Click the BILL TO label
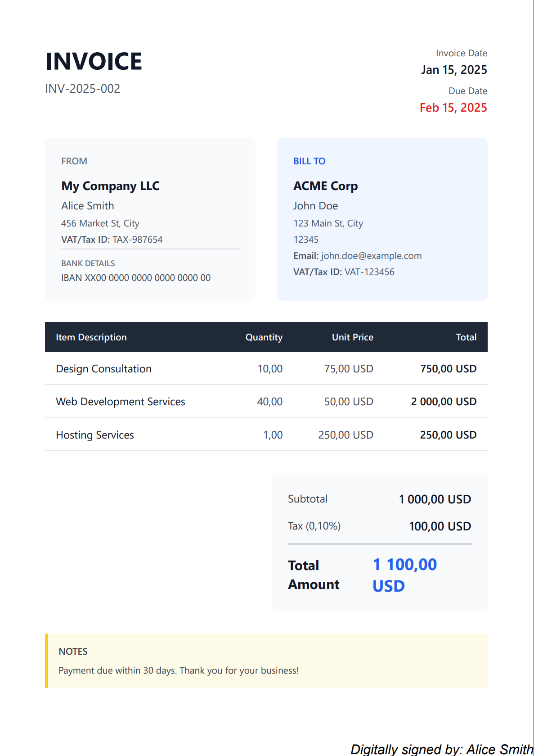This screenshot has height=756, width=534. (309, 161)
